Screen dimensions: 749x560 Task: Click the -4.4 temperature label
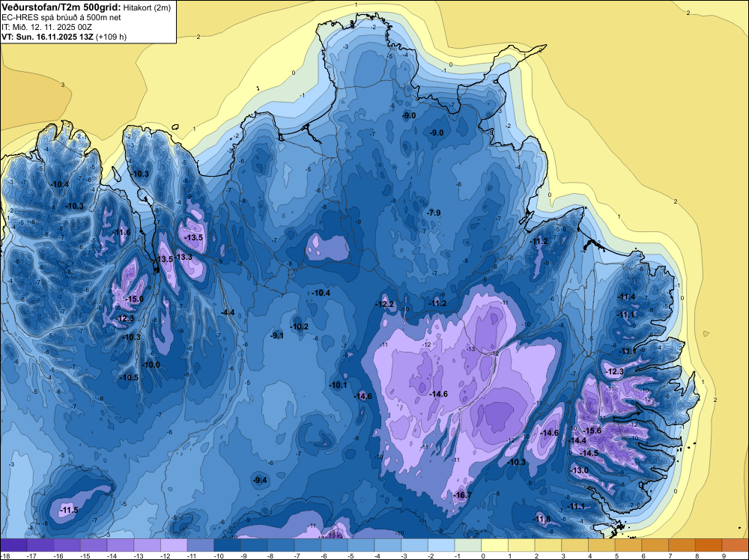228,312
